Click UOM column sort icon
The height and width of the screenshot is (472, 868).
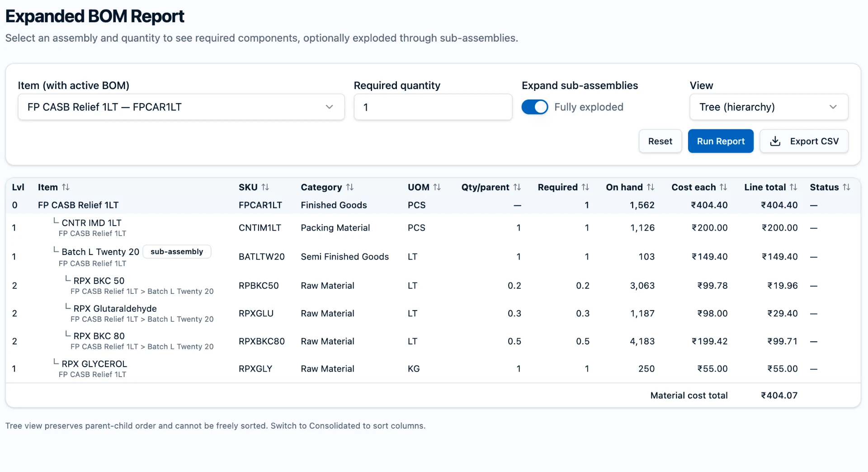(437, 187)
